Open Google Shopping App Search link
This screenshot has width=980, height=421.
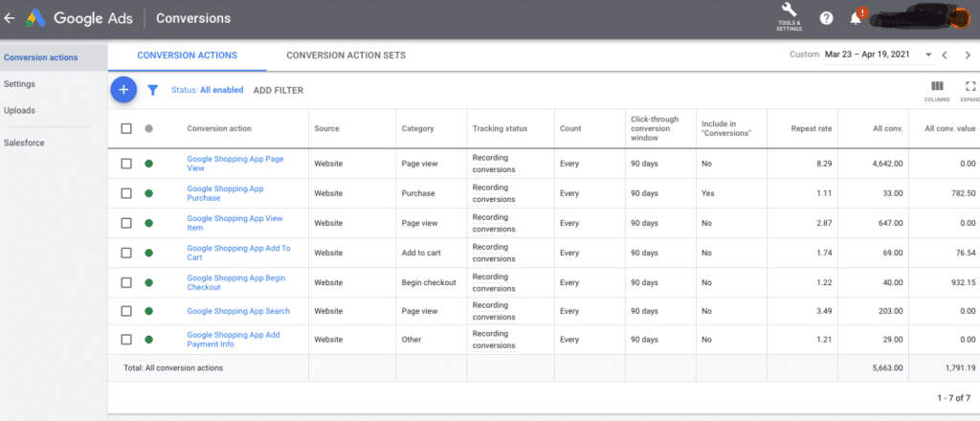(238, 311)
